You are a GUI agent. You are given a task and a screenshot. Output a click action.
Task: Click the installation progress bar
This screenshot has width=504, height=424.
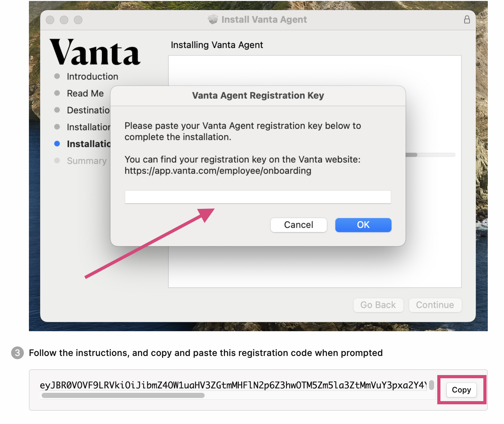click(x=430, y=155)
